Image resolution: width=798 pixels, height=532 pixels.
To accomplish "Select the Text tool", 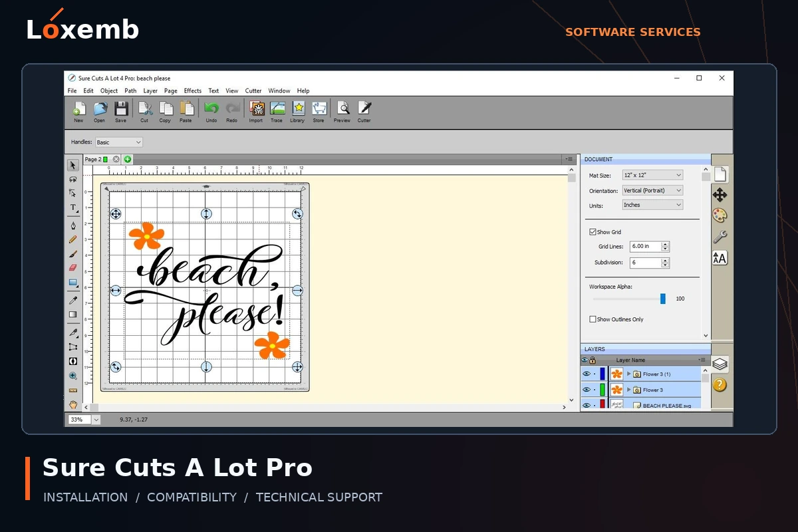I will (x=73, y=207).
